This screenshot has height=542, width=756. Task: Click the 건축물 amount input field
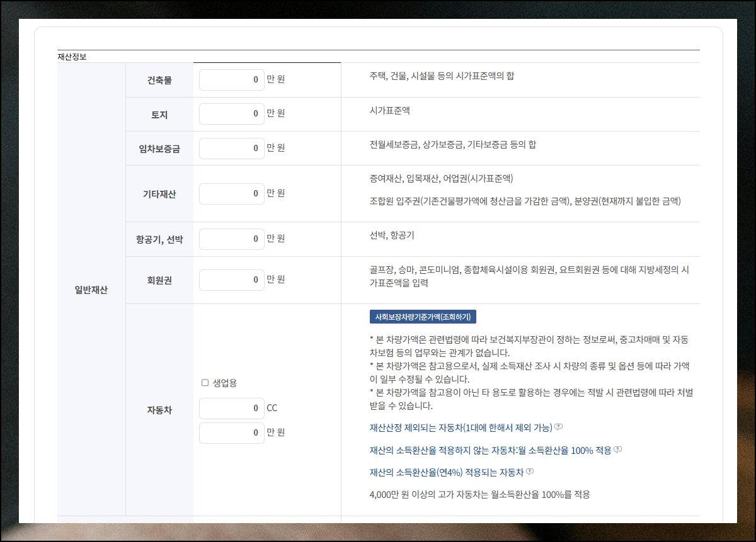click(232, 80)
